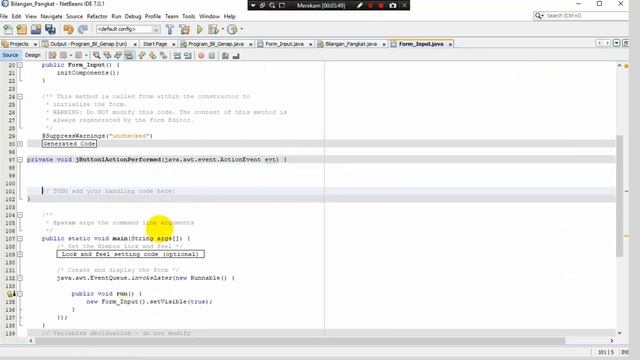Collapse the main method fold at line 107
Viewport: 640px width, 360px height.
click(20, 238)
